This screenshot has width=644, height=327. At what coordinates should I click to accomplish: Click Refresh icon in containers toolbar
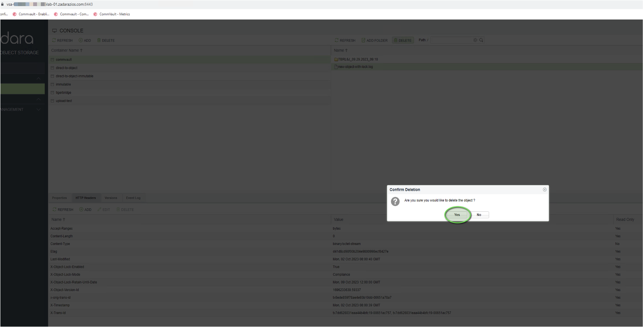pos(54,40)
